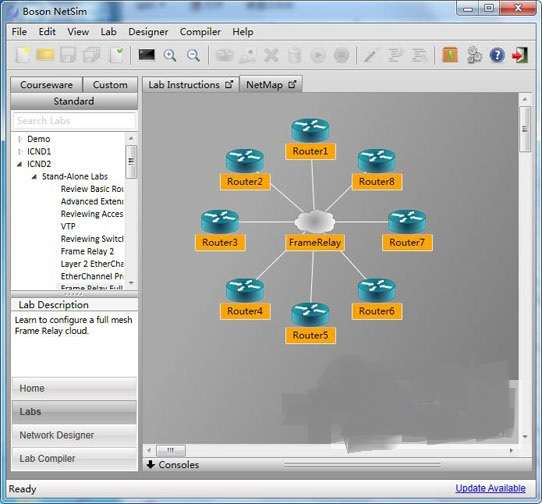Open the black console window icon
This screenshot has width=542, height=504.
point(147,55)
